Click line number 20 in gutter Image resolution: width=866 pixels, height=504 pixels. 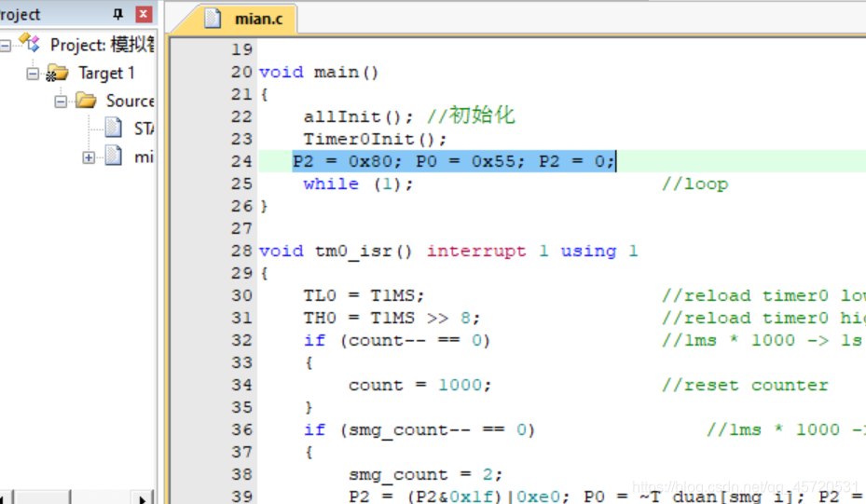point(241,72)
